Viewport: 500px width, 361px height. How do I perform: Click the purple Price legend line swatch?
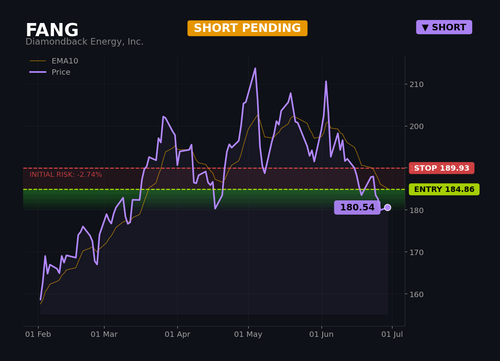[x=38, y=72]
